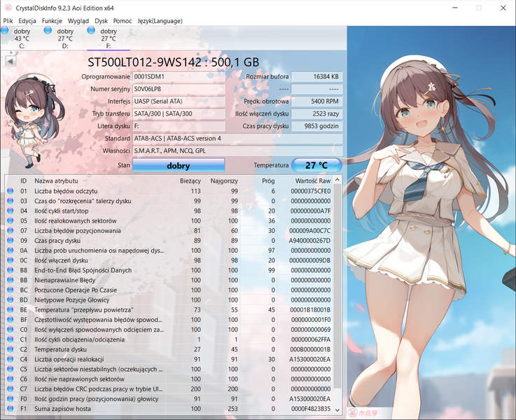
Task: Open the Funkcje menu
Action: click(52, 21)
